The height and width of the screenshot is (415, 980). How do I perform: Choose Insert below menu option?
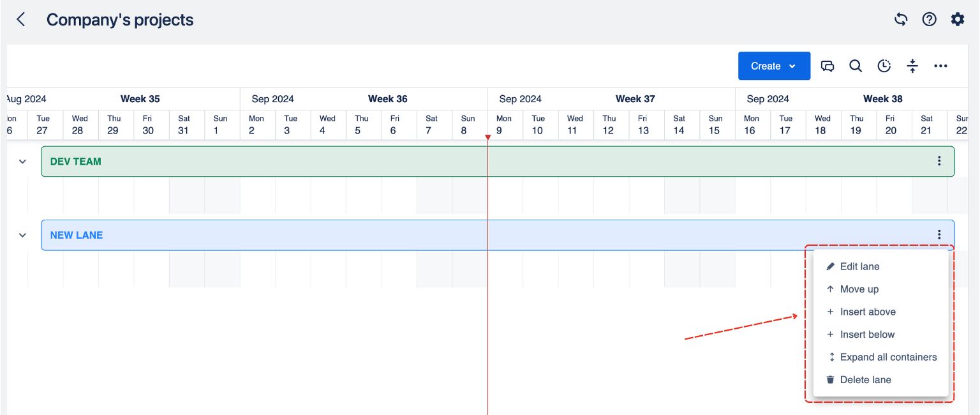(x=867, y=335)
